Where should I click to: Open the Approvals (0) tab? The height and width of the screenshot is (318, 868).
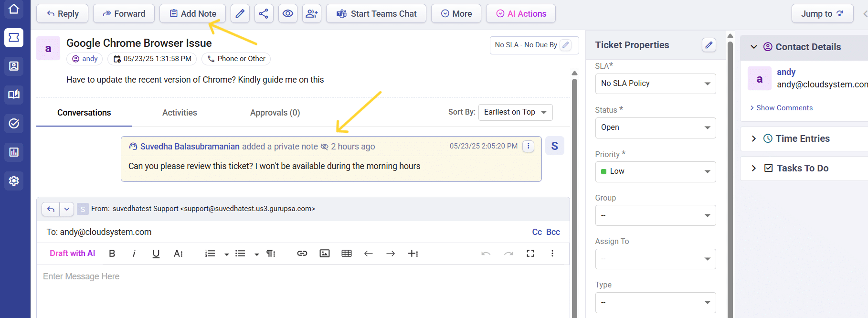coord(275,113)
